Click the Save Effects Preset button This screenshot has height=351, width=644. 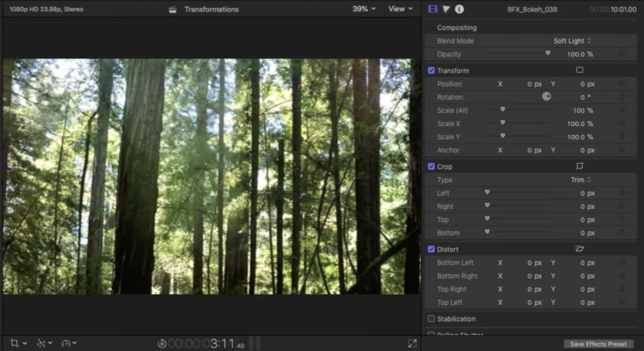598,344
